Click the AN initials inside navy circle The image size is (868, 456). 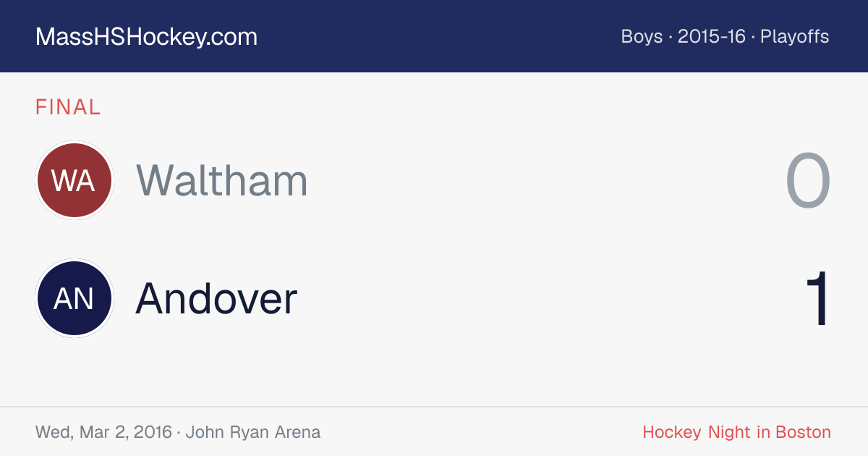(x=74, y=298)
